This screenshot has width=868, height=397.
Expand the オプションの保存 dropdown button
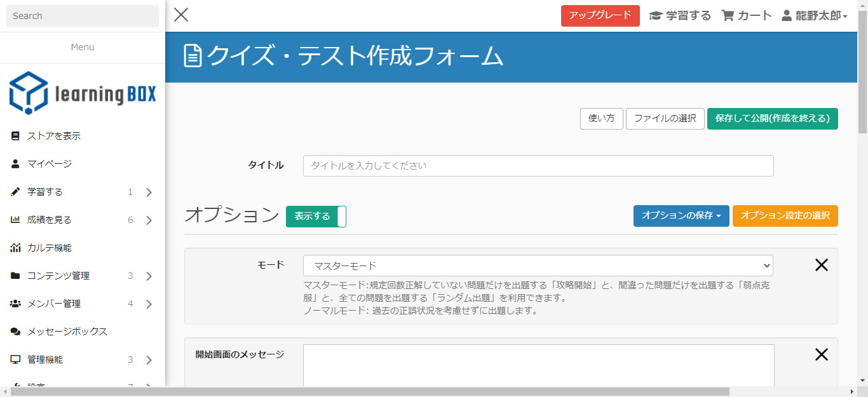point(681,216)
